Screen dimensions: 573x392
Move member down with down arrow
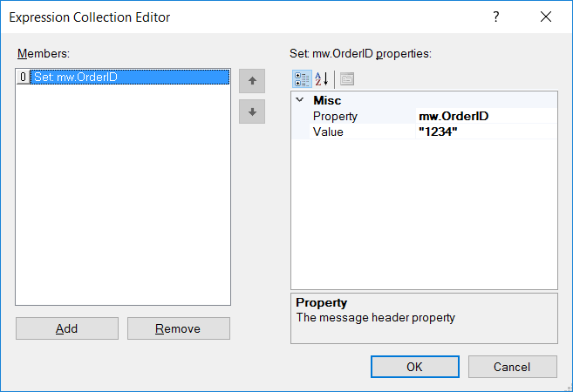click(x=252, y=112)
